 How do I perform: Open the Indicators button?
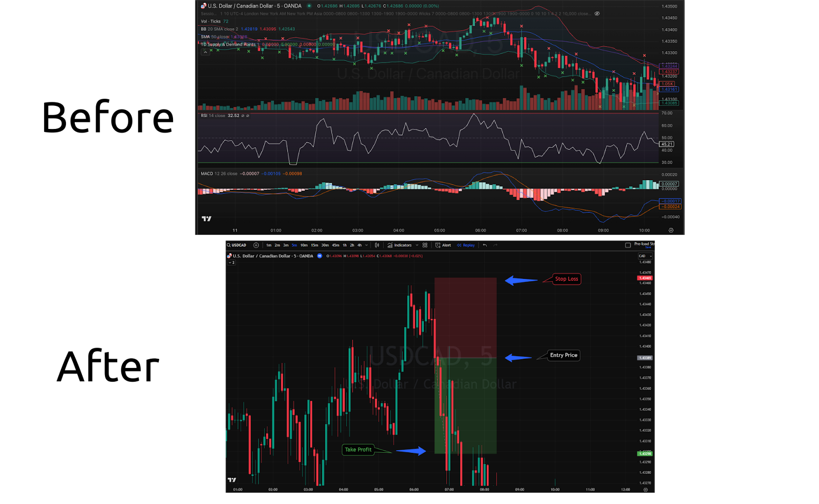(399, 245)
